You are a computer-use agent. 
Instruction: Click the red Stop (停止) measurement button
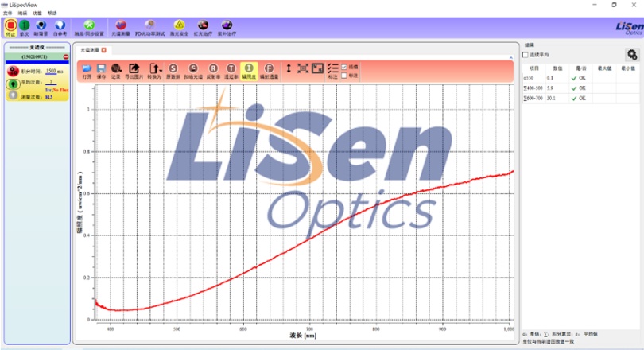10,28
